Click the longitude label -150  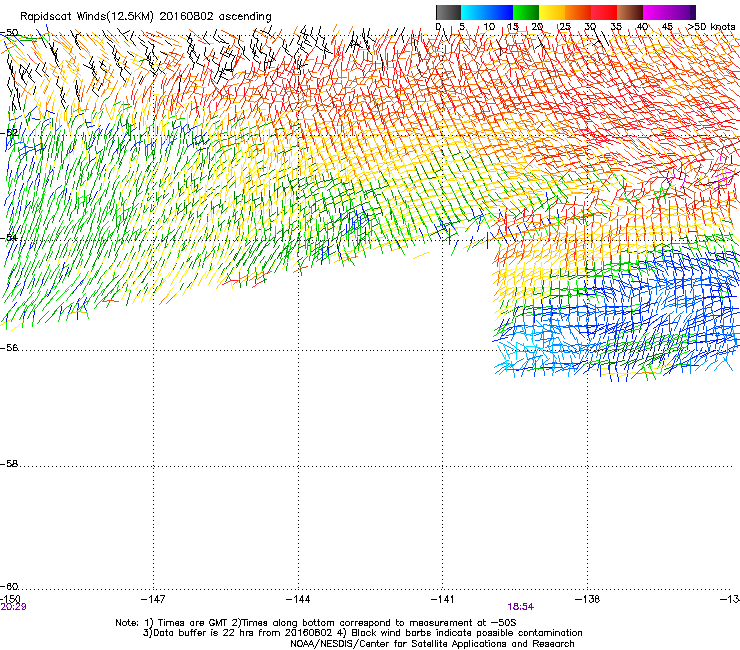[10, 599]
